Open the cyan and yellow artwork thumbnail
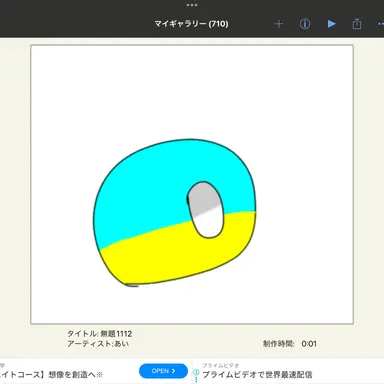The image size is (384, 384). tap(192, 184)
